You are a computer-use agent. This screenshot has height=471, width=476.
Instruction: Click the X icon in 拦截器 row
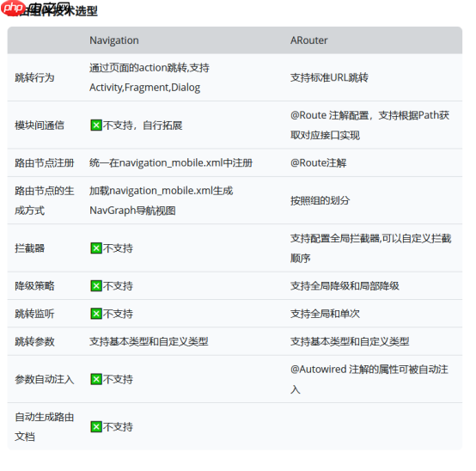[x=96, y=248]
